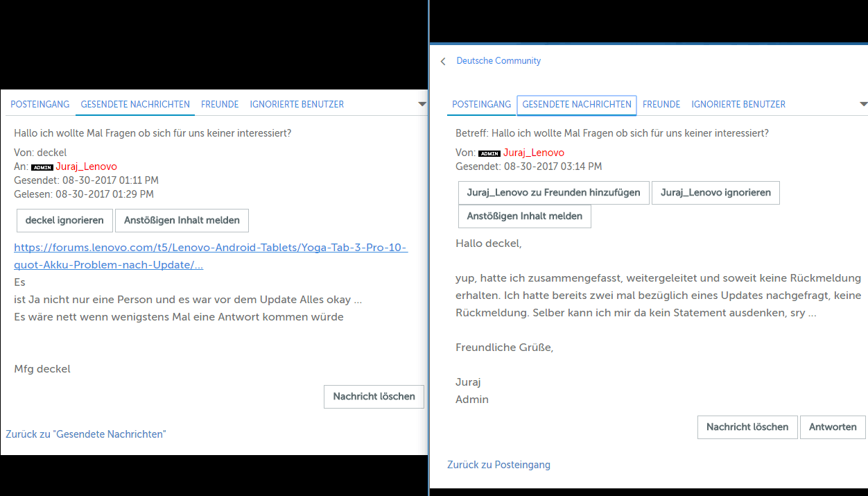Switch to Freunde tab in right window

coord(661,104)
